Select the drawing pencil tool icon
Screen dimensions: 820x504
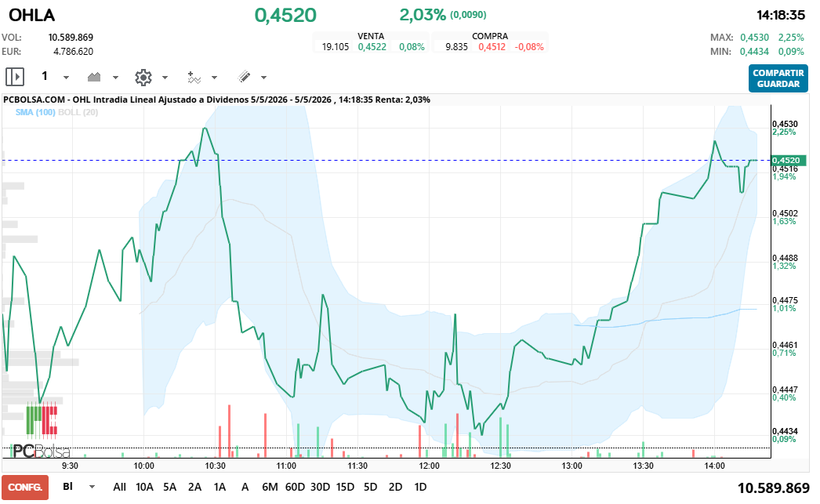[245, 77]
